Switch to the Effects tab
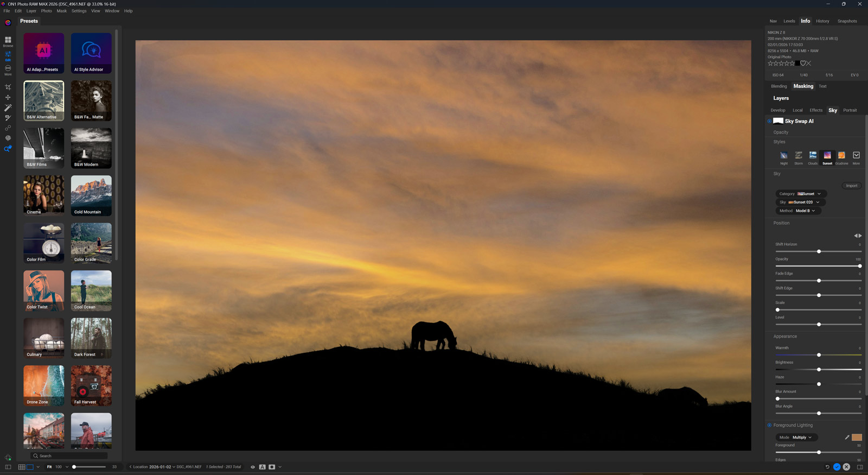 click(816, 110)
